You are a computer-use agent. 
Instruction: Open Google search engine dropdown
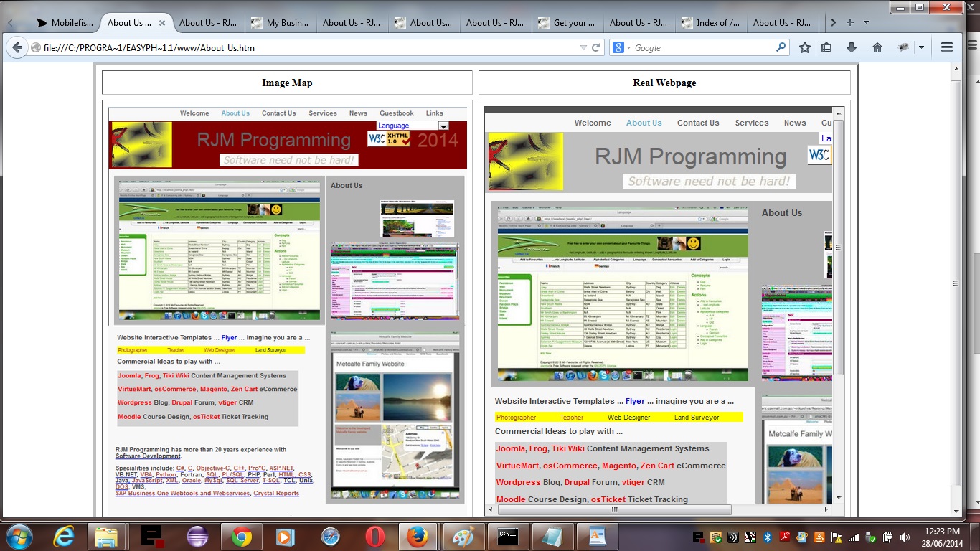pyautogui.click(x=621, y=47)
